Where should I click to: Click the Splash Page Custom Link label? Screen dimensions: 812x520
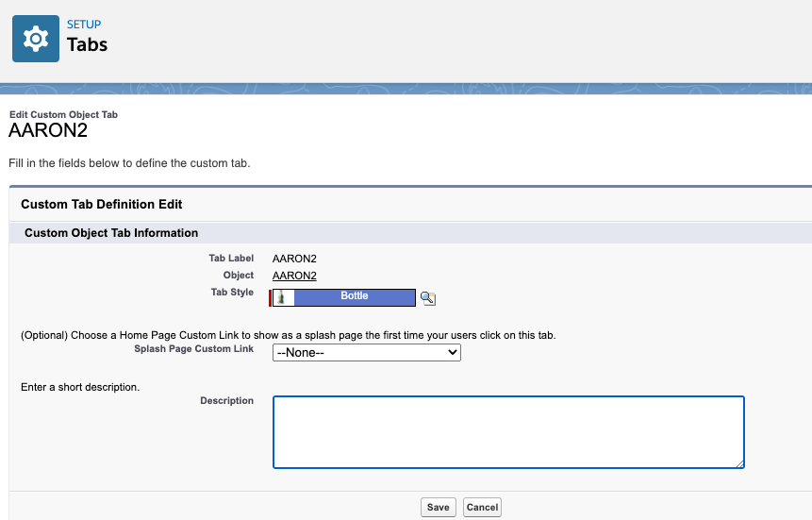pyautogui.click(x=193, y=349)
